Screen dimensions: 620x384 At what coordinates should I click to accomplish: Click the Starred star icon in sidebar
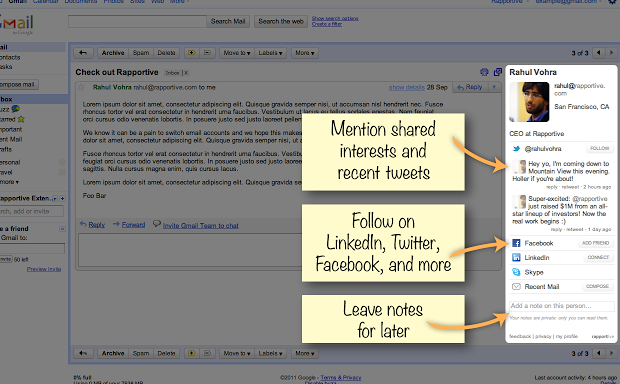tap(21, 119)
